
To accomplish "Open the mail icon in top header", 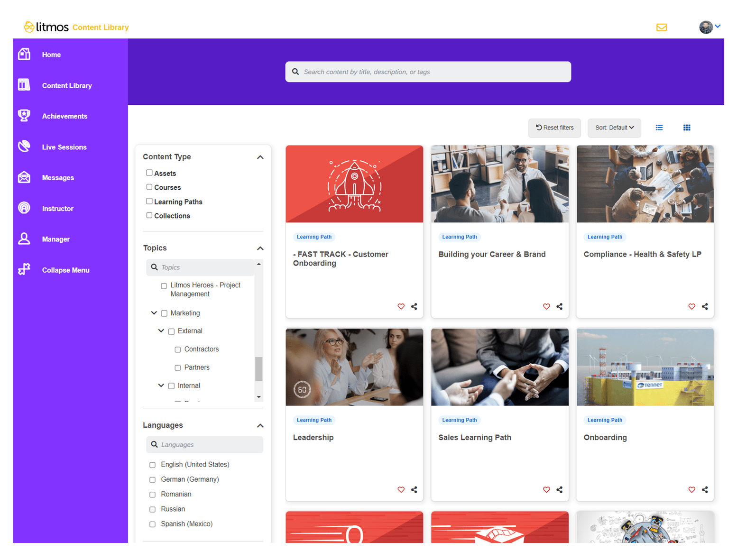I will [662, 28].
